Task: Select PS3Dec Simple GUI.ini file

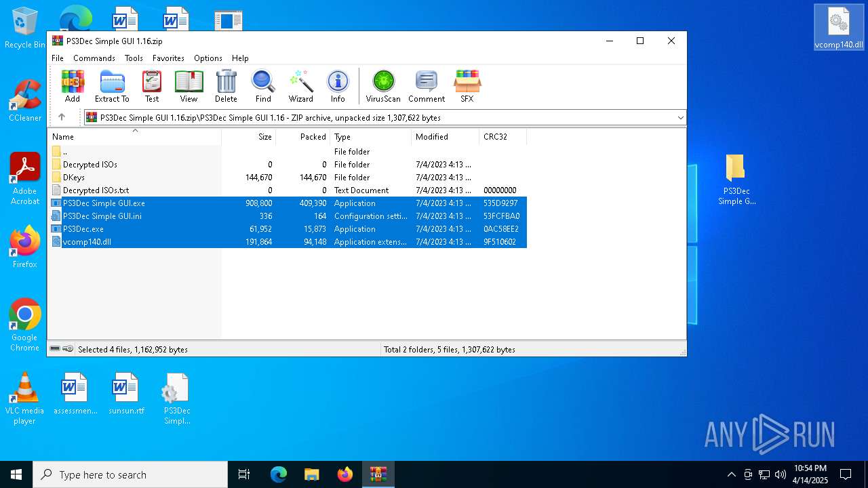Action: (x=288, y=216)
